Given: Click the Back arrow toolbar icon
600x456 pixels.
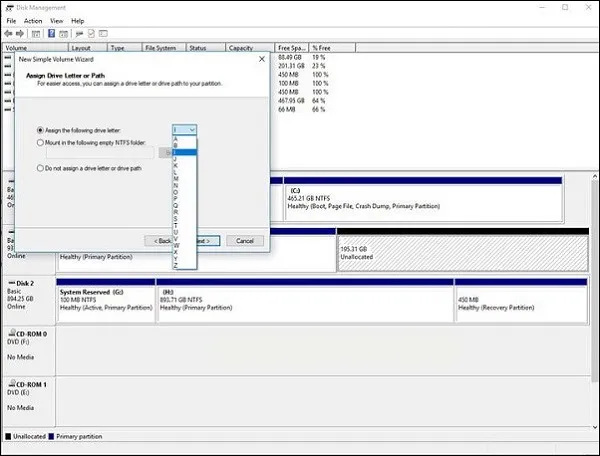Looking at the screenshot, I should [x=8, y=34].
